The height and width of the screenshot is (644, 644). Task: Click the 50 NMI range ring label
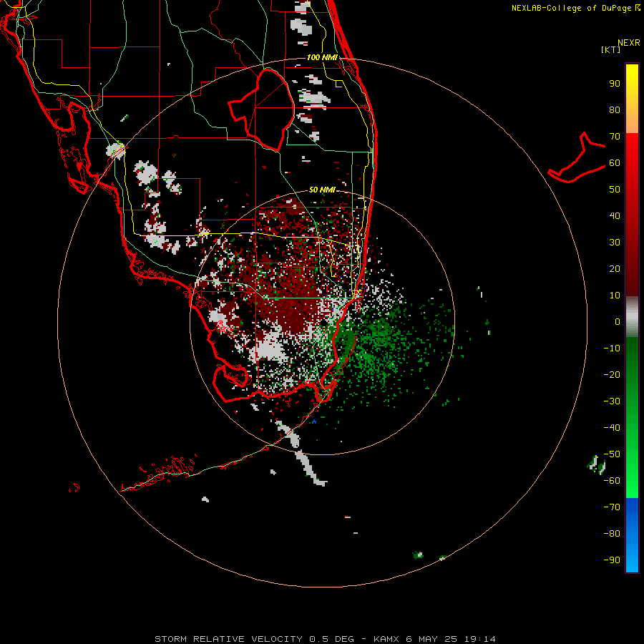coord(322,190)
